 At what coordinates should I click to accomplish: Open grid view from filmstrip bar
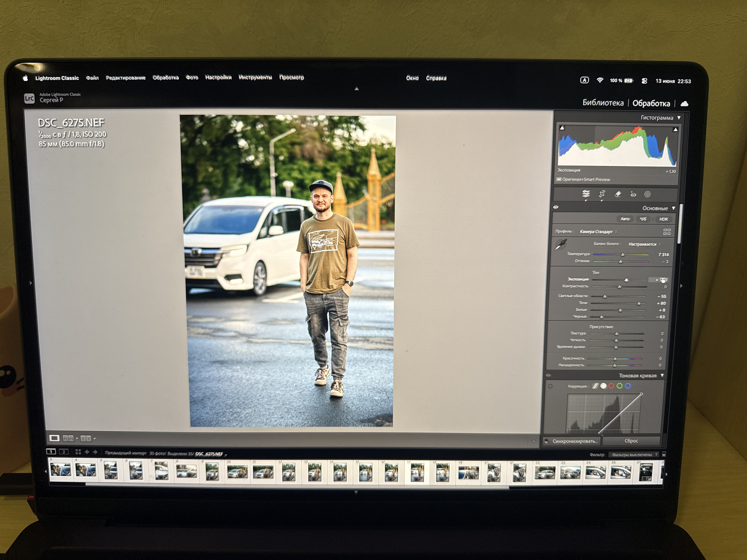pos(78,452)
